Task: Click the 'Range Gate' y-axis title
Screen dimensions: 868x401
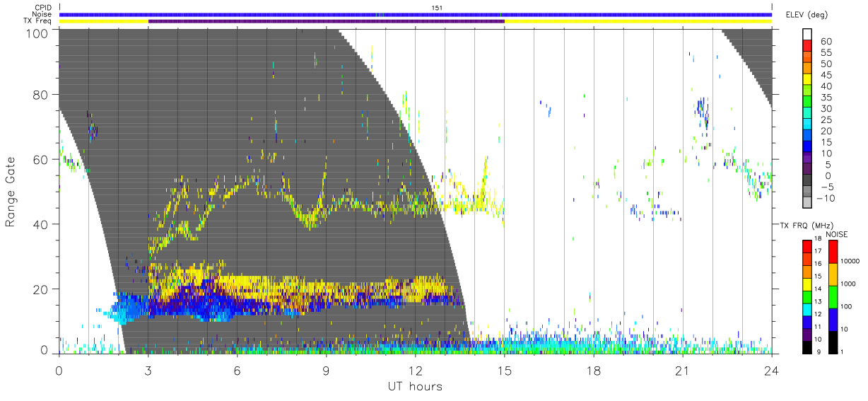Action: (11, 190)
